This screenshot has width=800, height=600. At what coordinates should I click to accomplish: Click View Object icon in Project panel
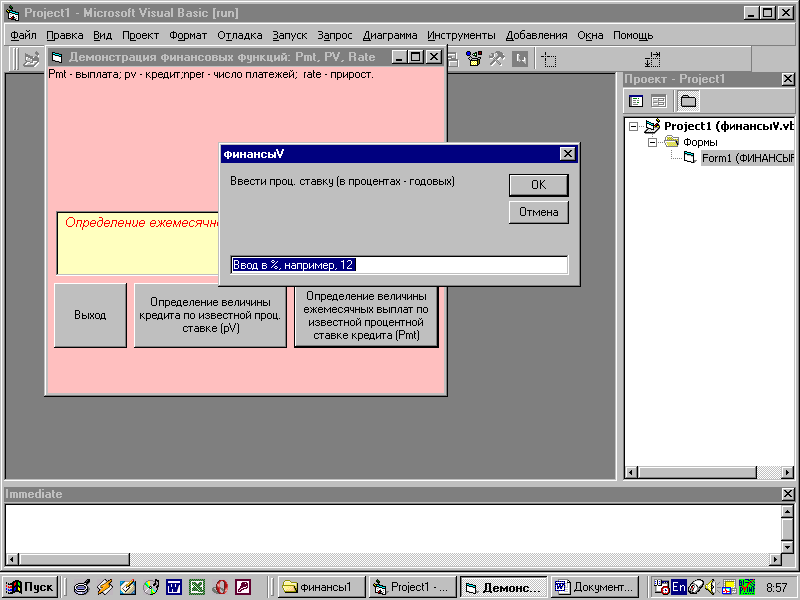659,101
